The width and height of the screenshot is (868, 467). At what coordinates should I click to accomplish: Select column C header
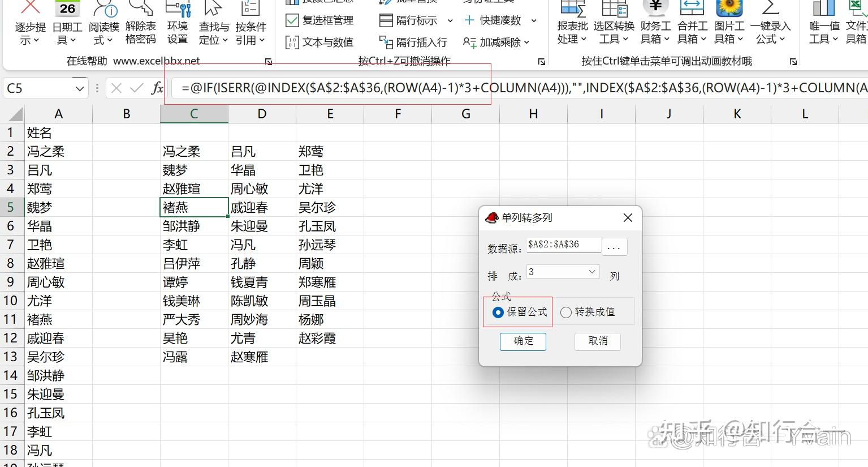click(x=194, y=114)
